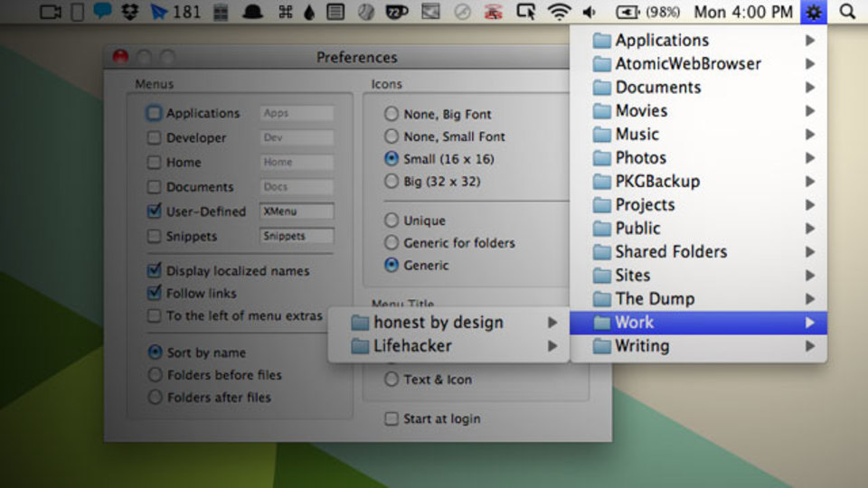The image size is (868, 488).
Task: Open the Sites menu item
Action: tap(699, 276)
